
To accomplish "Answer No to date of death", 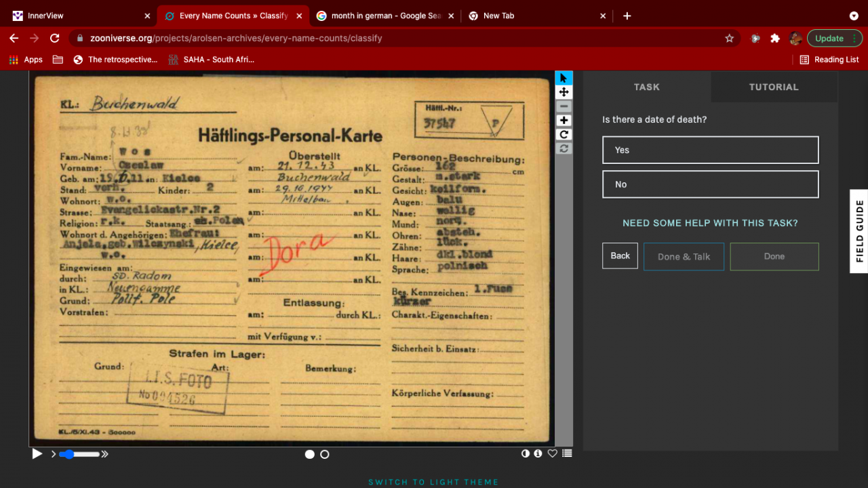I will point(711,184).
